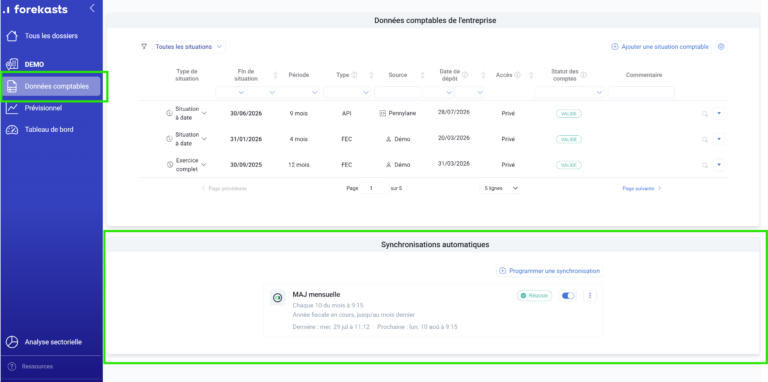768x382 pixels.
Task: Click the info icon beside Statut des comptes
Action: click(x=584, y=75)
